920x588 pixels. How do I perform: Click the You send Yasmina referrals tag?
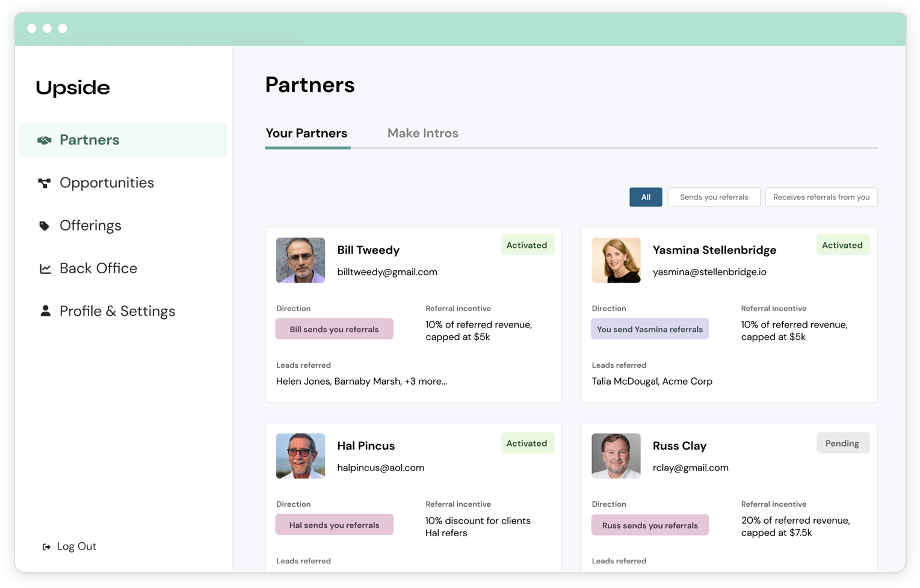[x=649, y=329]
